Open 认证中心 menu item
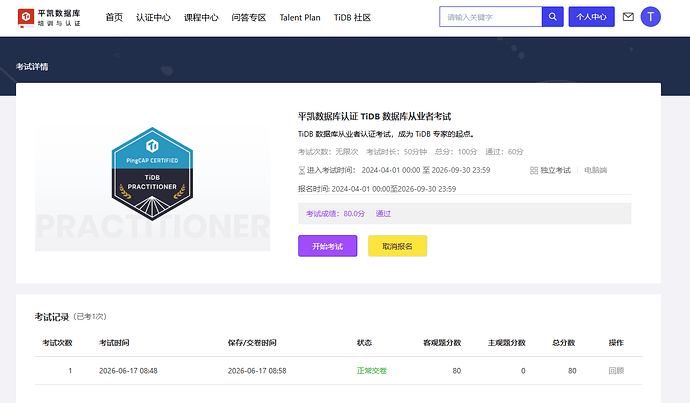This screenshot has width=690, height=403. [153, 18]
